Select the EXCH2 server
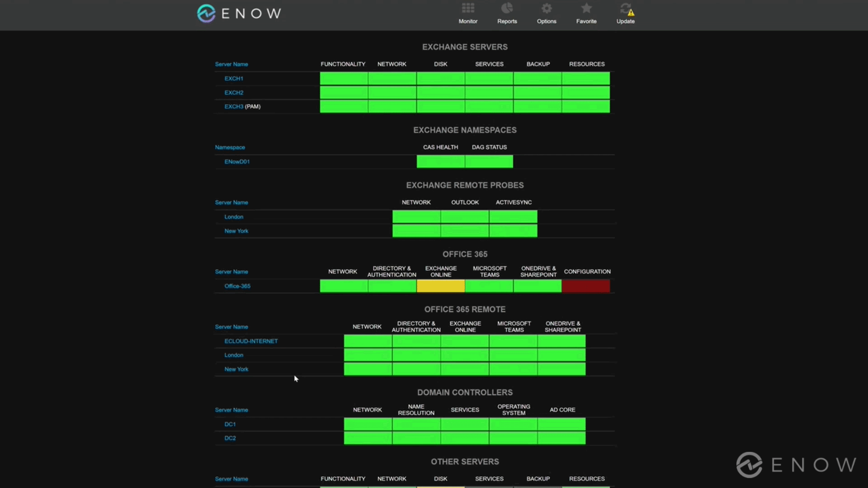This screenshot has width=868, height=488. [234, 92]
